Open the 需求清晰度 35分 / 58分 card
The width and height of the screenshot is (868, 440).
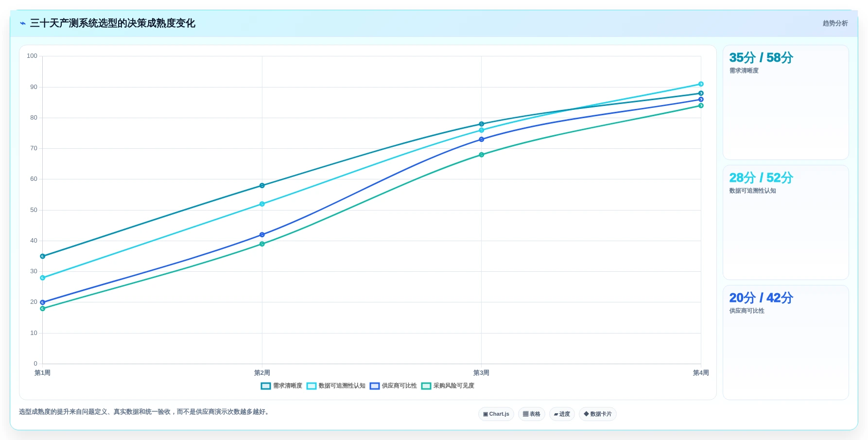pyautogui.click(x=786, y=103)
